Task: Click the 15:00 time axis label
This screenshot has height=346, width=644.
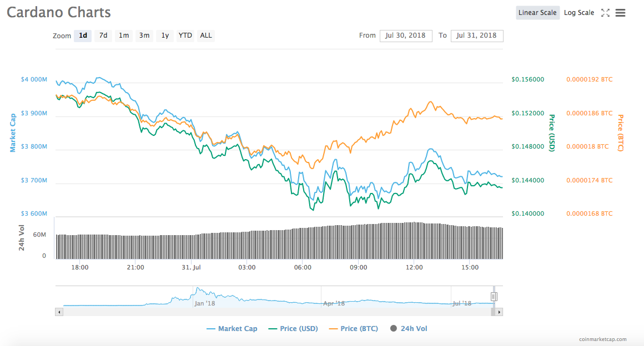Action: pyautogui.click(x=470, y=268)
